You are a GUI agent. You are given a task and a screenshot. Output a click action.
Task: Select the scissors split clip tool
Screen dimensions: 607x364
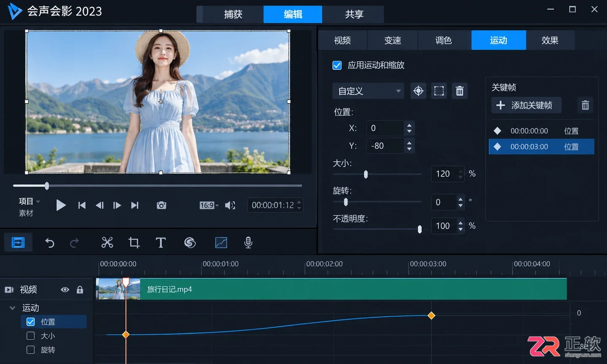coord(107,242)
